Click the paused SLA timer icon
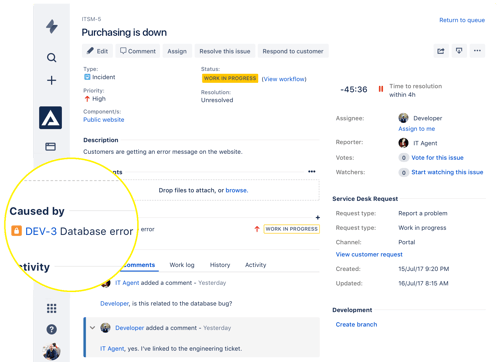This screenshot has height=362, width=500. [381, 89]
